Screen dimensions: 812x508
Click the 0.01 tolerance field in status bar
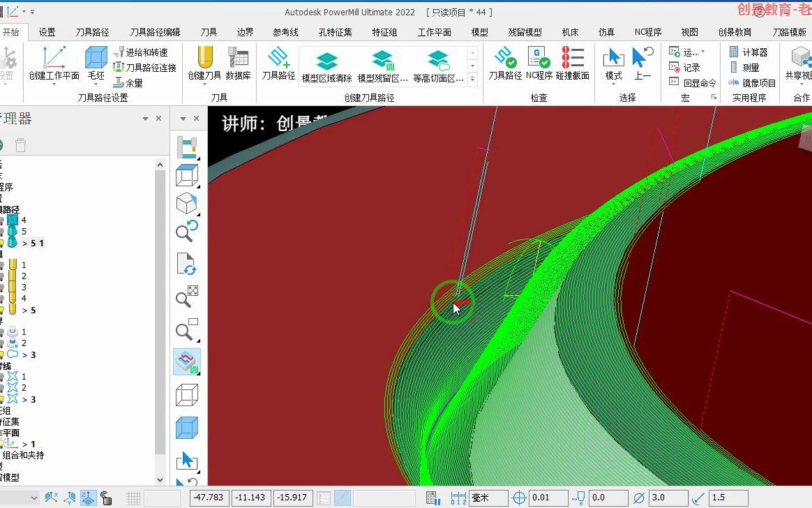point(549,497)
